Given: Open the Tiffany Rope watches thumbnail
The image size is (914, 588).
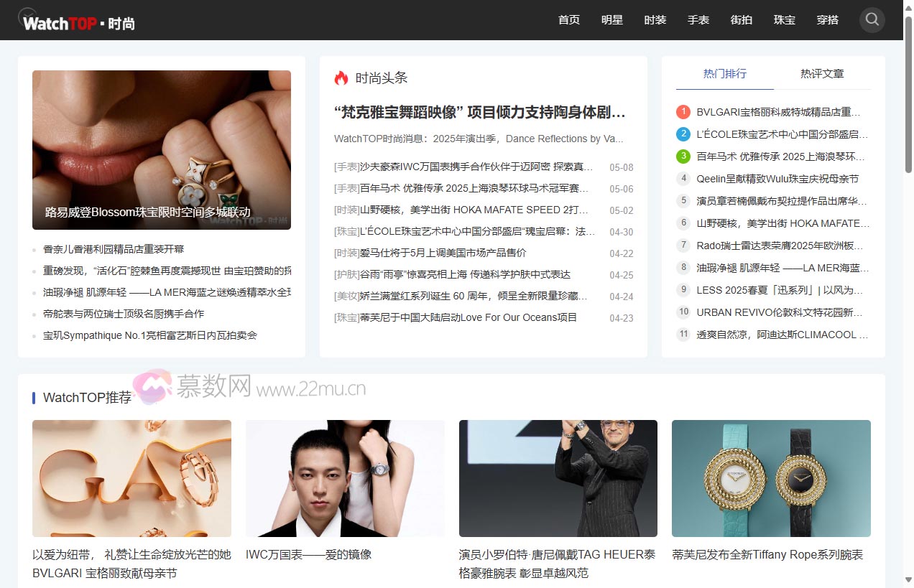Looking at the screenshot, I should pos(770,478).
